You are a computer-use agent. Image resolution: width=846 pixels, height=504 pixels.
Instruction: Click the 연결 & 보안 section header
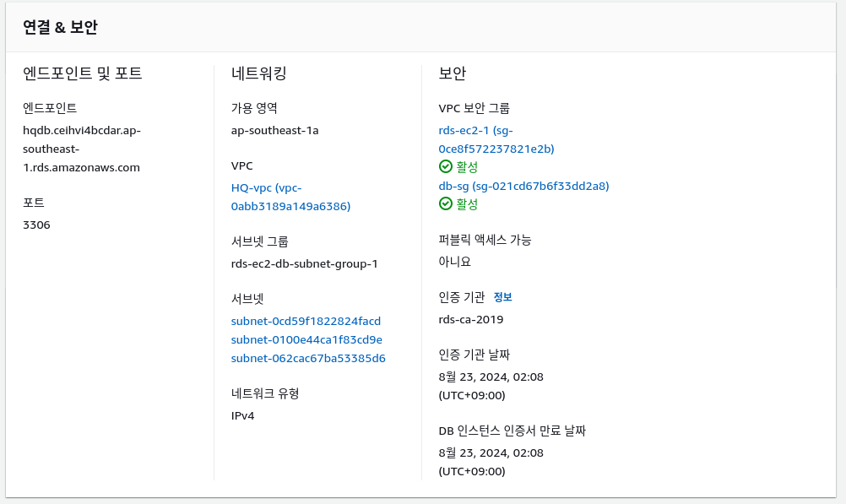point(60,27)
